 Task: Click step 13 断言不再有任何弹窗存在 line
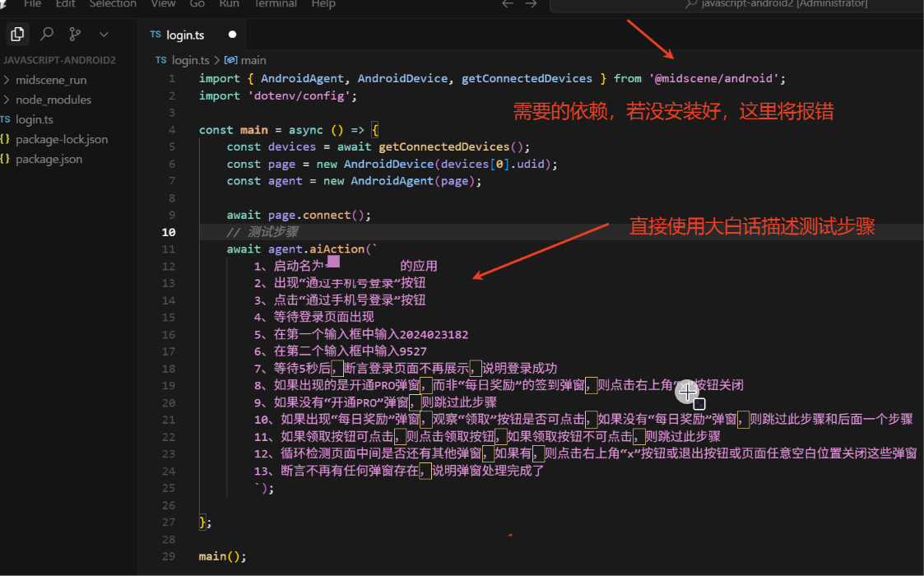[x=400, y=471]
